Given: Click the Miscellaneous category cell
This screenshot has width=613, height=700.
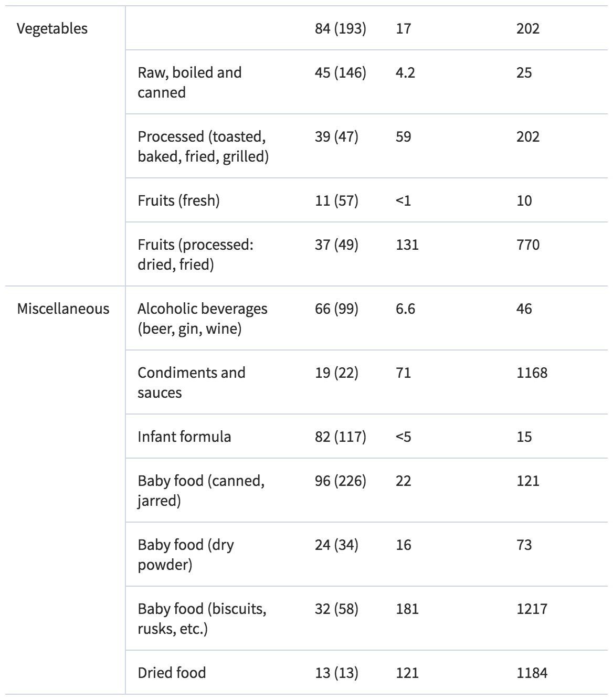Looking at the screenshot, I should [x=63, y=309].
